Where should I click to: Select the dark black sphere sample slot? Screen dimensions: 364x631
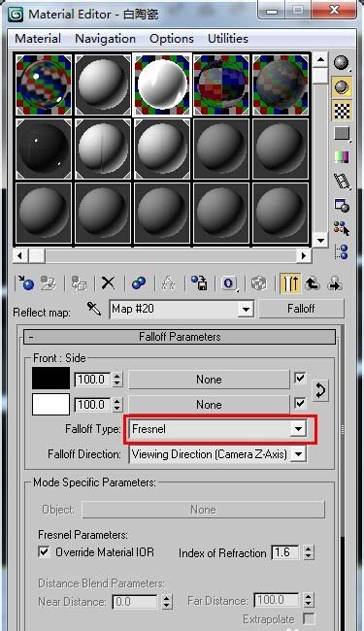tap(44, 149)
